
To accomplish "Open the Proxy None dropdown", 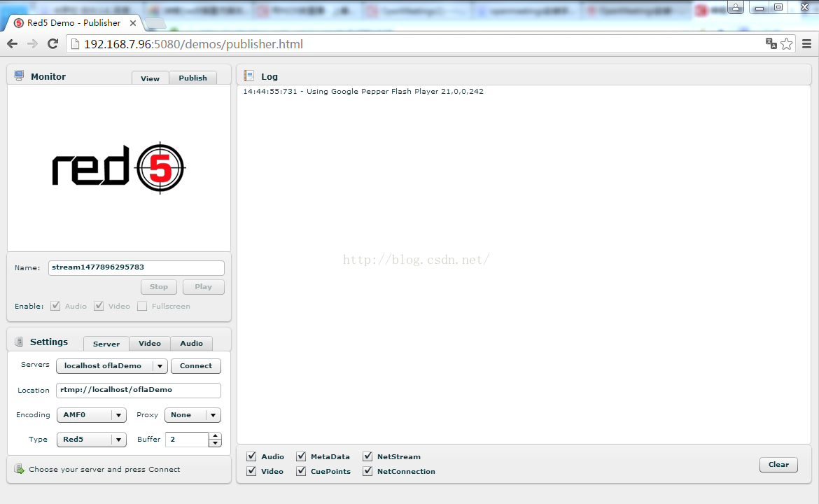I will pyautogui.click(x=192, y=414).
